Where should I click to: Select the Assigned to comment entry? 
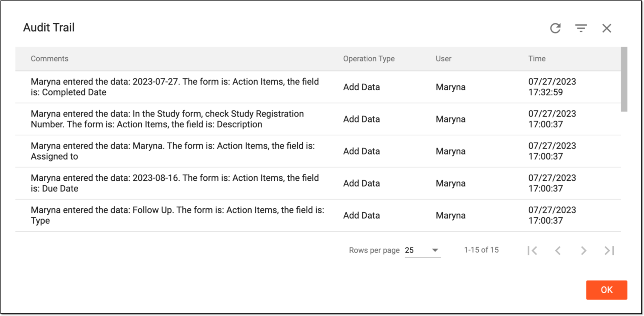pyautogui.click(x=173, y=151)
